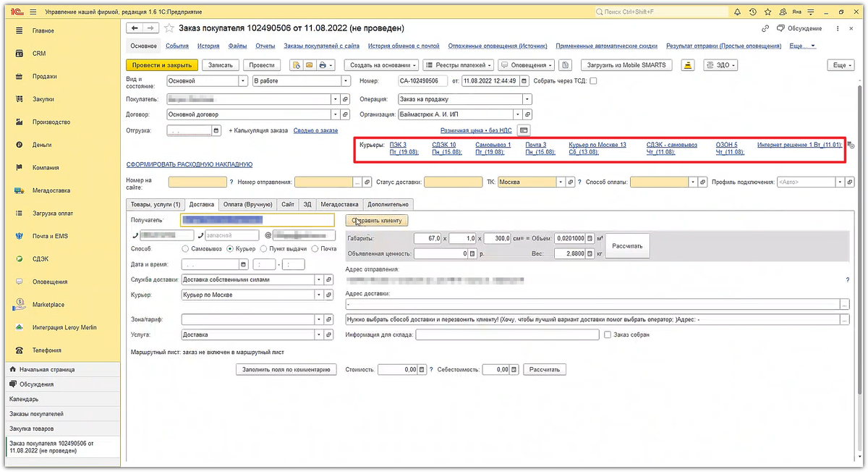This screenshot has height=472, width=868.
Task: Click the history clock icon in title bar
Action: (752, 12)
